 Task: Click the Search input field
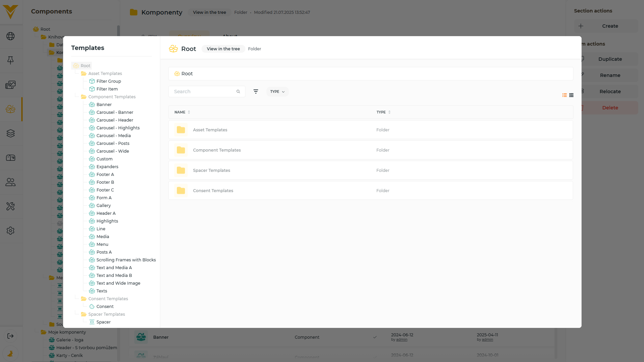[x=204, y=92]
